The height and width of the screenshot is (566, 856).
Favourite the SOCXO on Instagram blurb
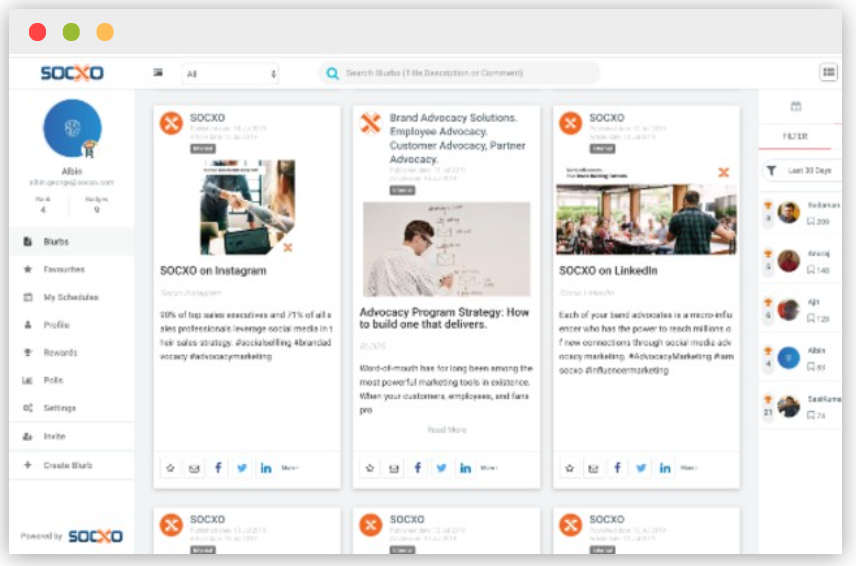(x=170, y=468)
